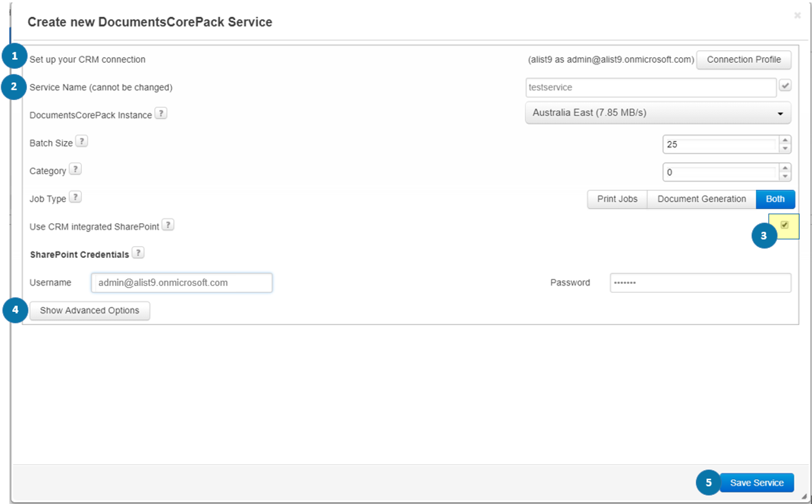Open help icon next to Job Type
Viewport: 812px width, 504px height.
(75, 198)
